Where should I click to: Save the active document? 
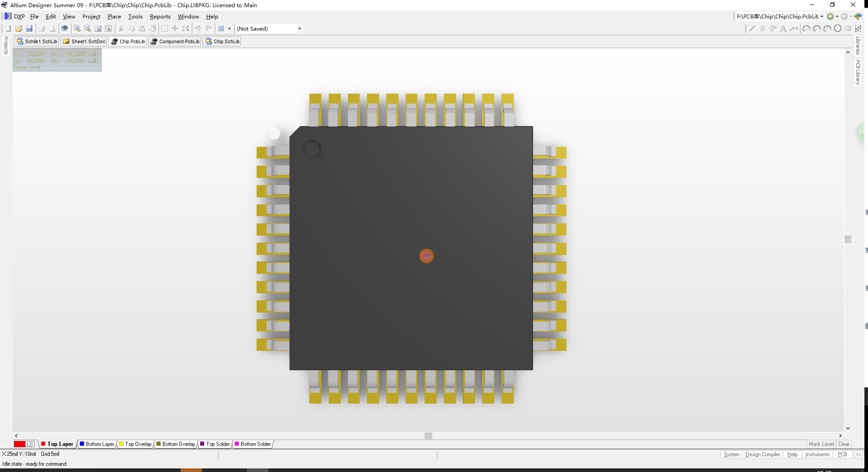click(x=29, y=28)
